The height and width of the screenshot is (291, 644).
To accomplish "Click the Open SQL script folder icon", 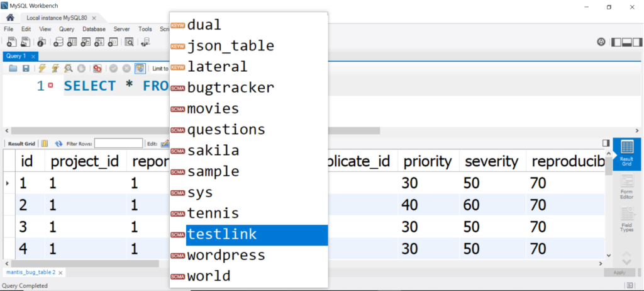I will pos(13,68).
